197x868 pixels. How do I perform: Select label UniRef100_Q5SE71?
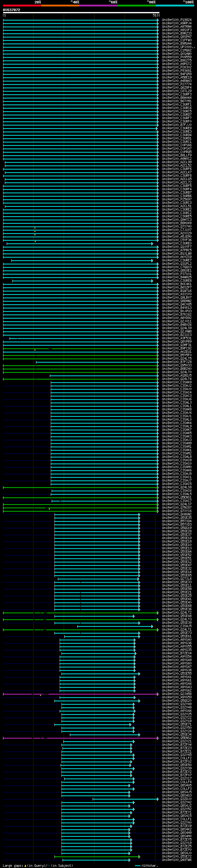(176, 725)
